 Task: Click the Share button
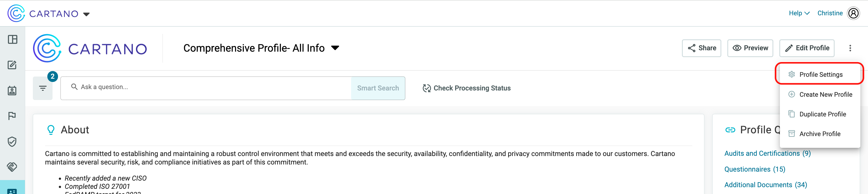click(x=702, y=48)
